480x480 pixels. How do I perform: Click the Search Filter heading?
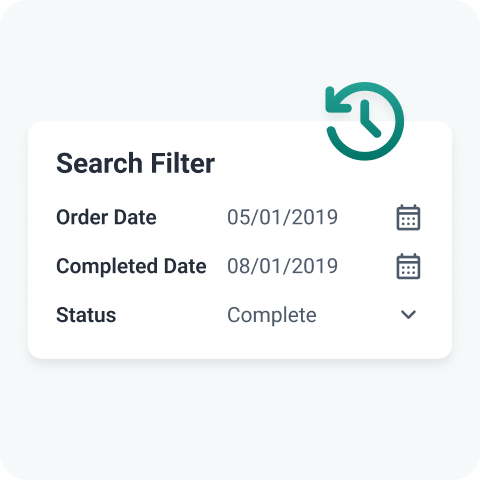coord(135,163)
